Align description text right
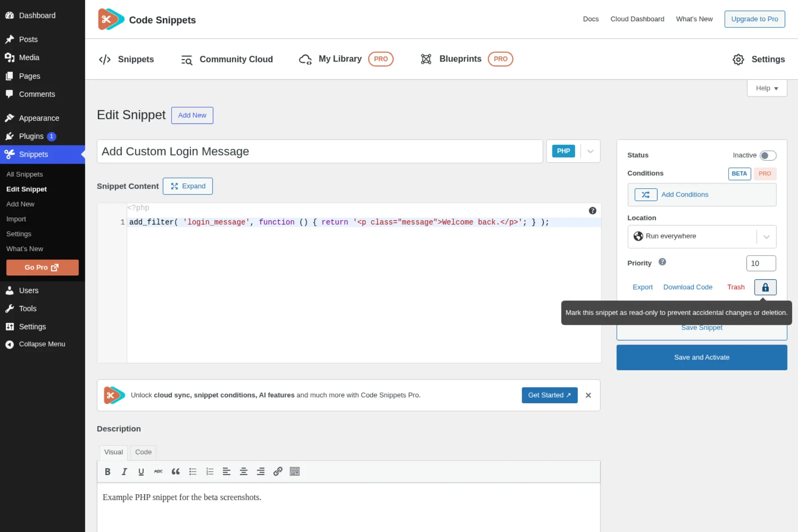Viewport: 798px width, 532px height. [261, 471]
